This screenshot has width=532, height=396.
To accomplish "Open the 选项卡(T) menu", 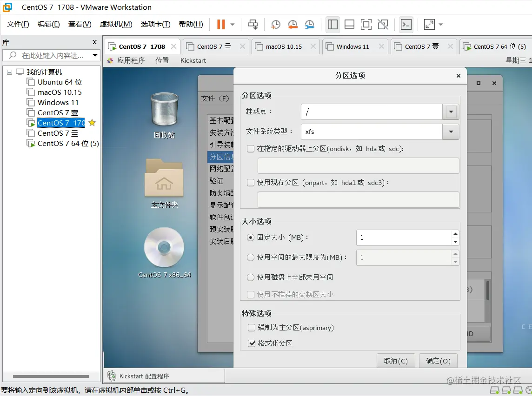I will tap(155, 24).
